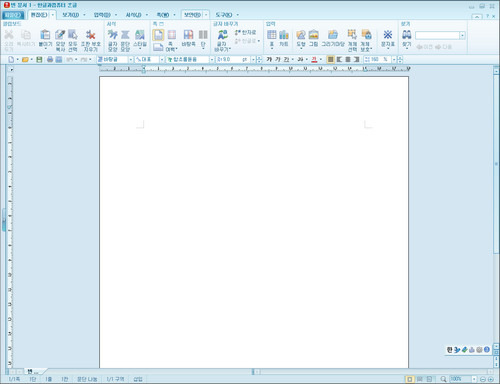Image resolution: width=500 pixels, height=384 pixels.
Task: Open the Character Map (문자표) icon
Action: point(388,35)
